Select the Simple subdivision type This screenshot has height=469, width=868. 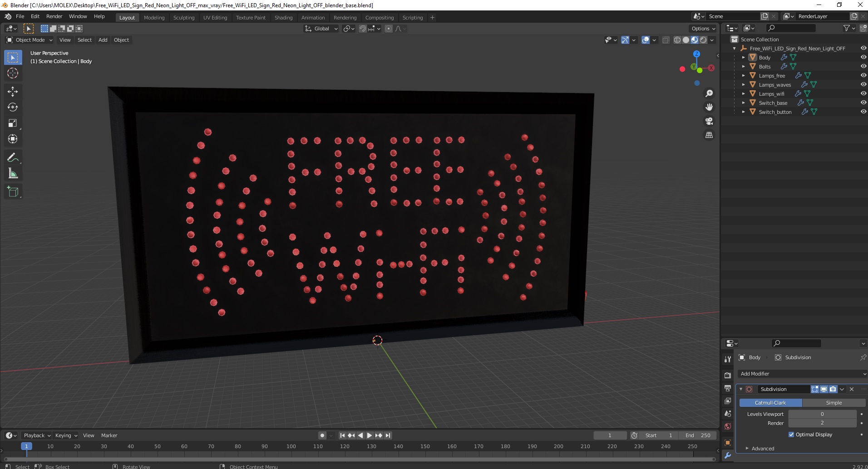pyautogui.click(x=834, y=403)
